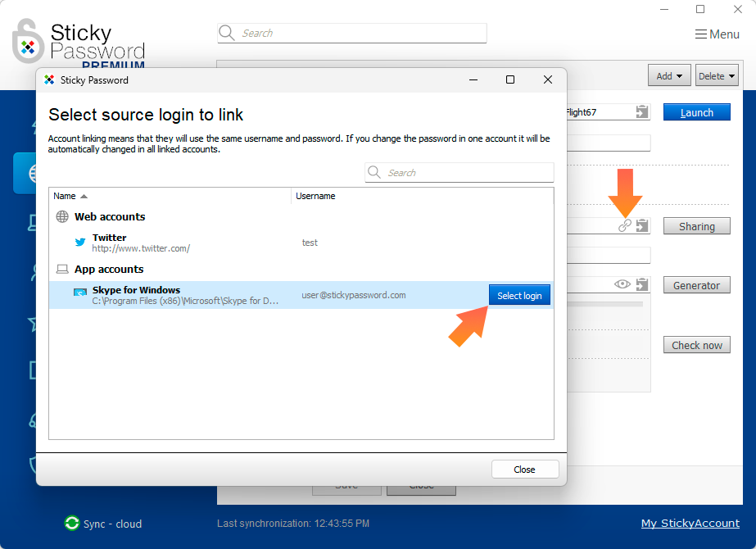Focus the Search field in the link dialog
The image size is (756, 549).
pyautogui.click(x=459, y=172)
